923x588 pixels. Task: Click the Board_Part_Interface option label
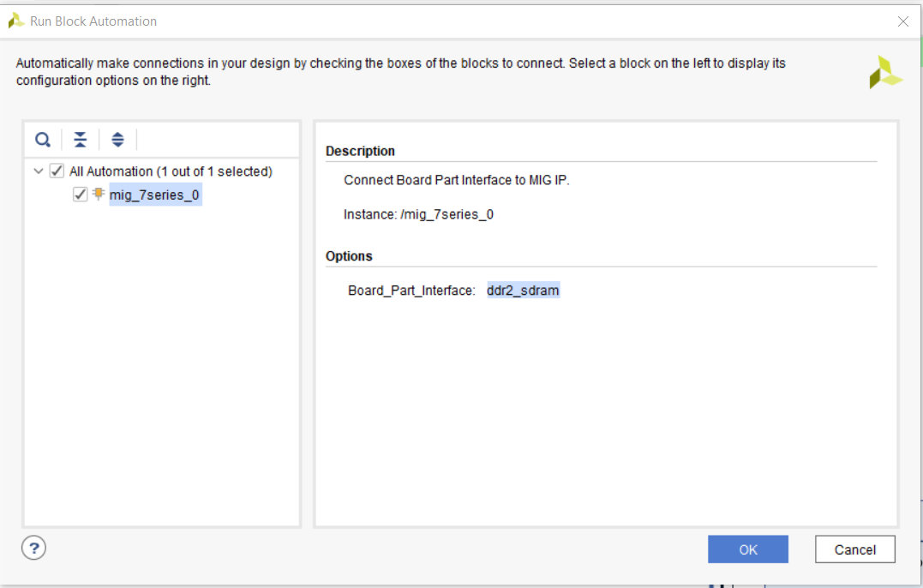tap(411, 291)
